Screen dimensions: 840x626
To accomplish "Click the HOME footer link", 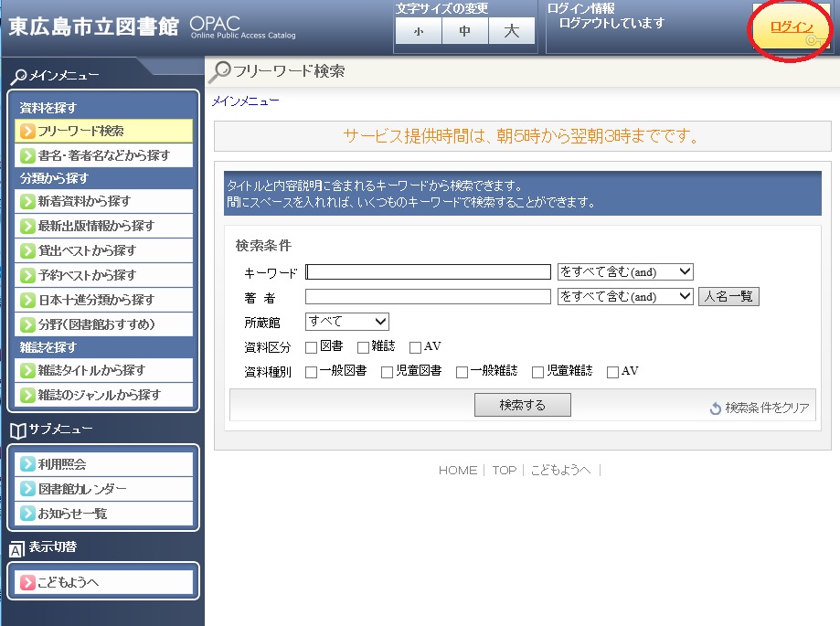I will click(x=458, y=470).
